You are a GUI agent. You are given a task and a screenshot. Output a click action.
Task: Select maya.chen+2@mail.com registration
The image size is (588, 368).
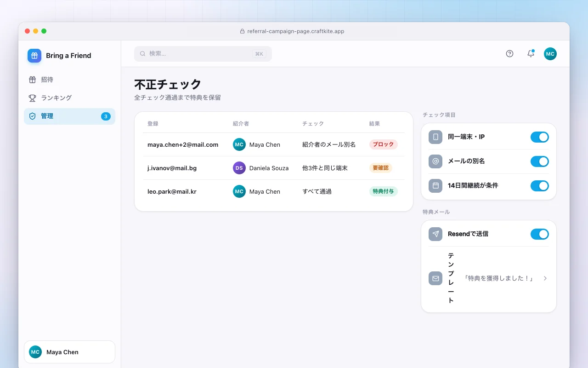tap(183, 144)
